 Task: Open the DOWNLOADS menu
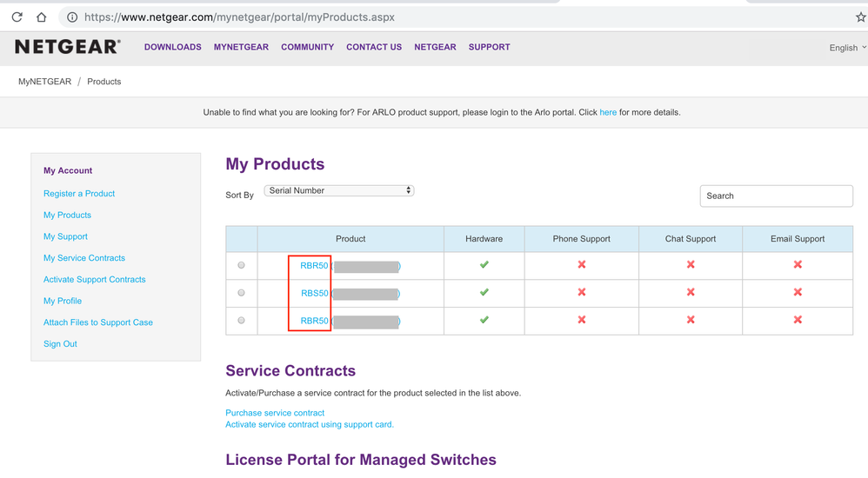click(172, 47)
